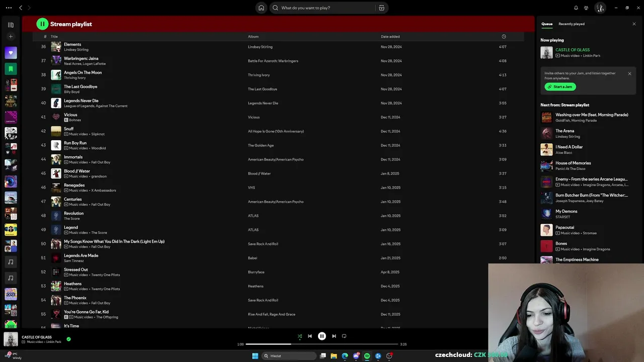
Task: Click the Renegades track title
Action: pyautogui.click(x=74, y=185)
